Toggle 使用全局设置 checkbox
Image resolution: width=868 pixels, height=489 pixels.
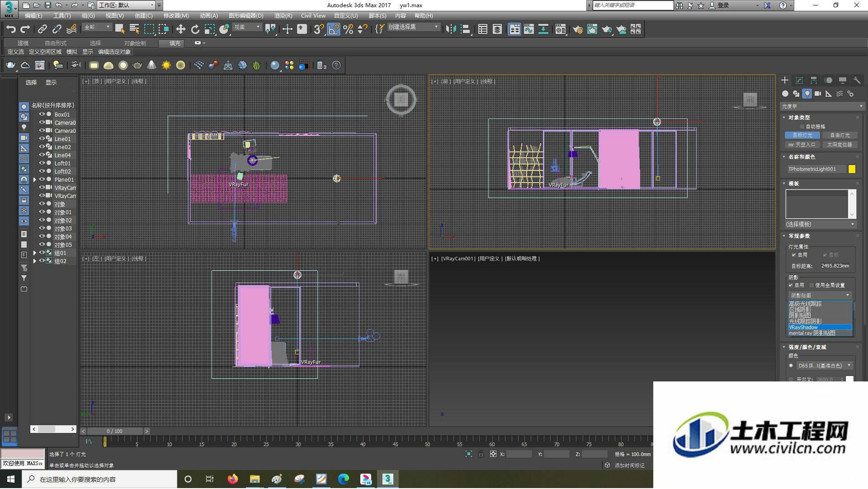click(x=812, y=285)
